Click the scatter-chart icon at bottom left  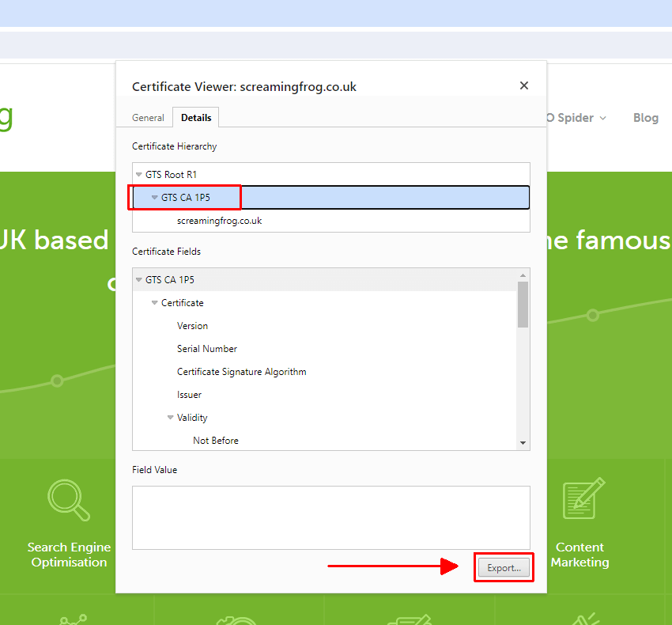(x=74, y=619)
